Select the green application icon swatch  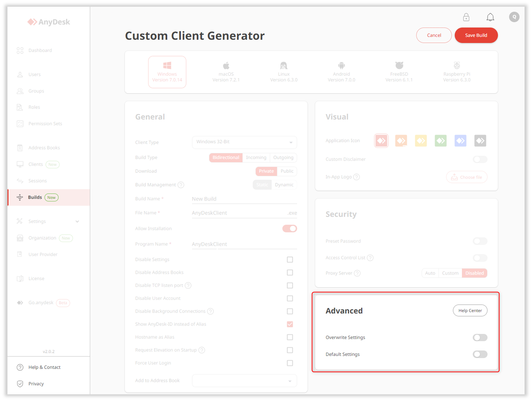click(x=441, y=141)
